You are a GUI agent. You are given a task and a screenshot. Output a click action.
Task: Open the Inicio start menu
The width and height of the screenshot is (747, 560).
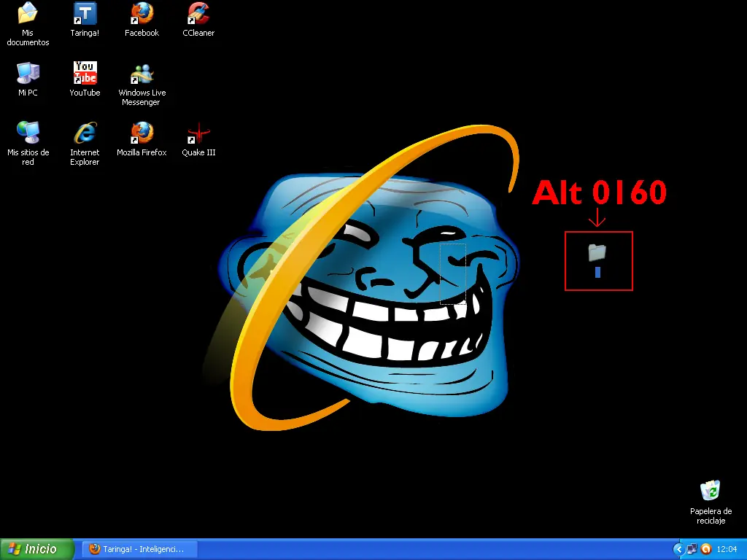tap(37, 549)
